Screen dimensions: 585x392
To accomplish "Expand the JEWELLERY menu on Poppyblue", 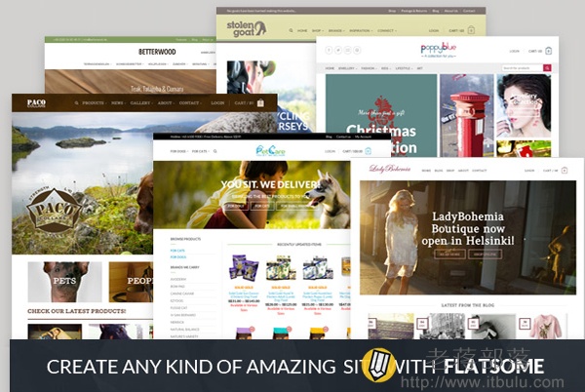I will (x=347, y=68).
